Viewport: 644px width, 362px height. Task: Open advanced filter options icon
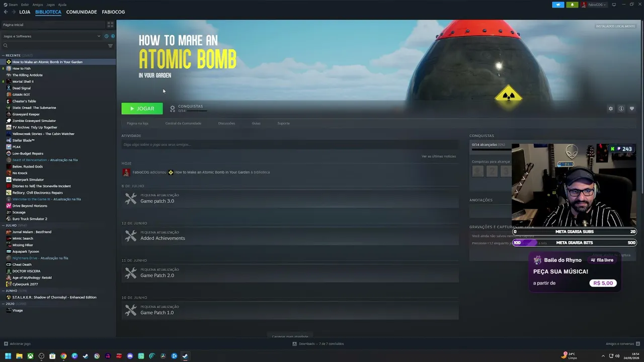110,46
